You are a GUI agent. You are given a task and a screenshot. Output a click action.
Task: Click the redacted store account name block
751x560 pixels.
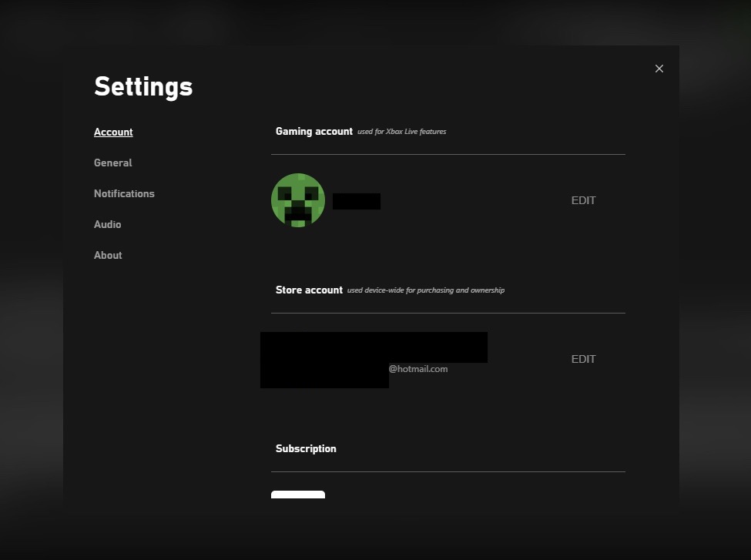click(x=374, y=347)
